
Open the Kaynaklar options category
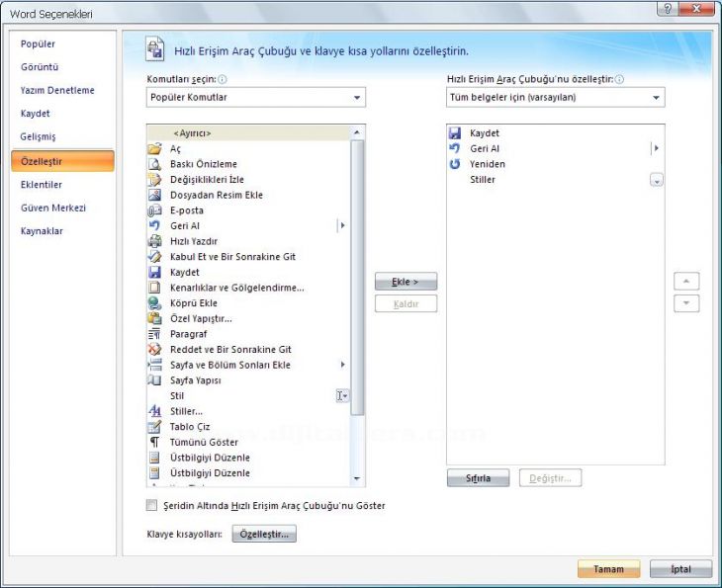42,231
